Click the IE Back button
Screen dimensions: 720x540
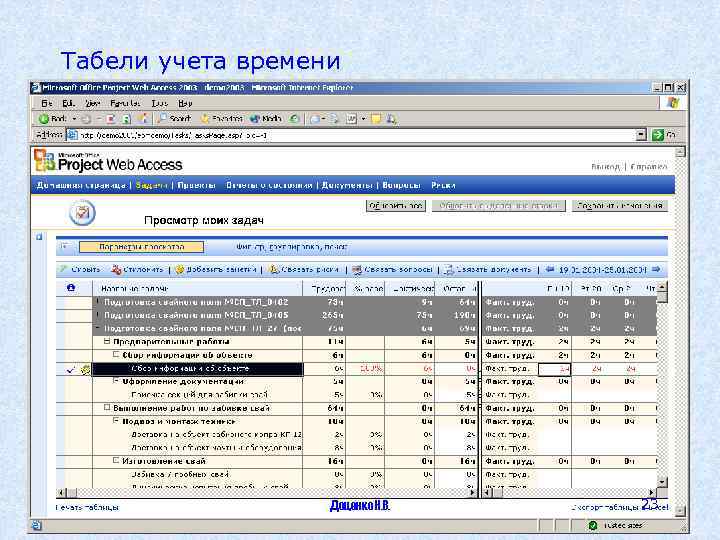(x=52, y=119)
